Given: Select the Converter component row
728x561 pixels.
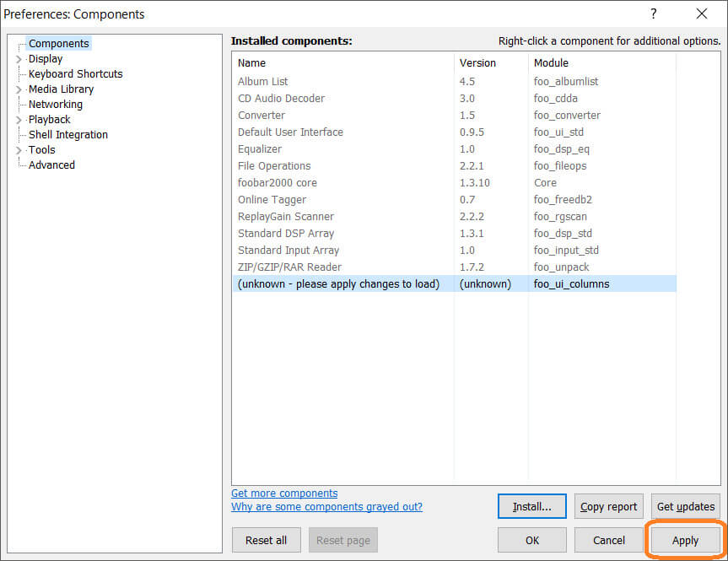Looking at the screenshot, I should 454,116.
